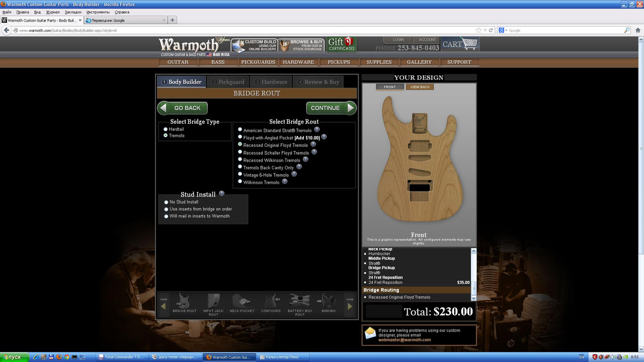Select the Tremolo bridge type

[166, 136]
